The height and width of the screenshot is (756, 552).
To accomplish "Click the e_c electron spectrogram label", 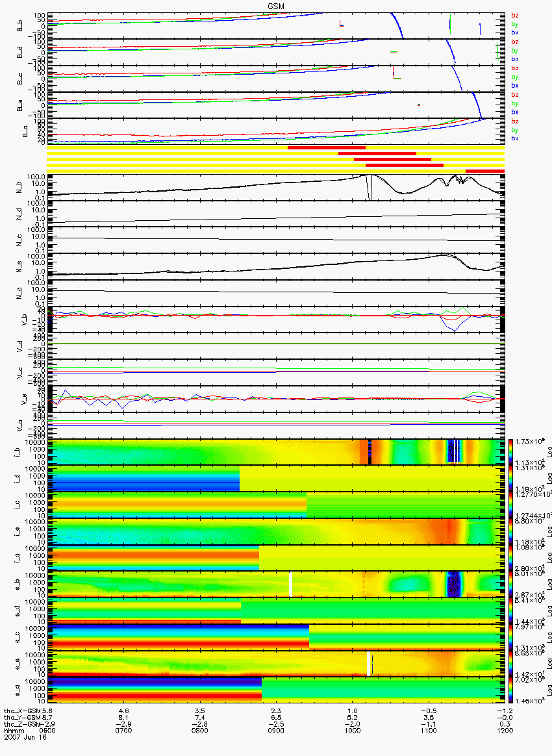I will pyautogui.click(x=18, y=637).
